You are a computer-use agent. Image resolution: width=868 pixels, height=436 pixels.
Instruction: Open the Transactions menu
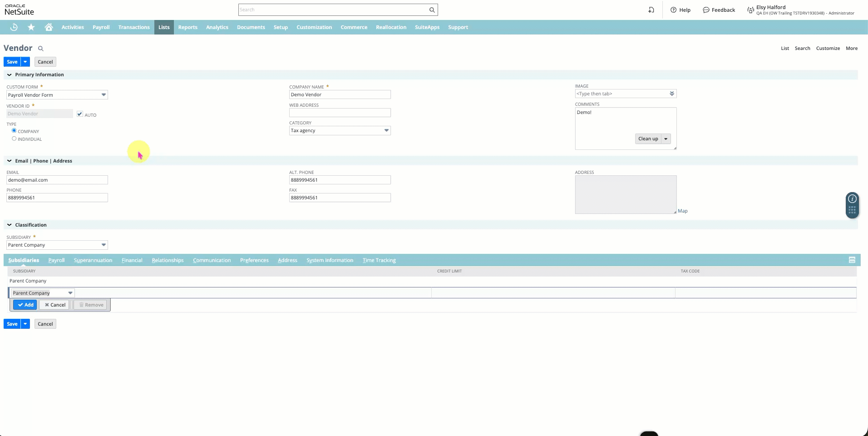(134, 27)
